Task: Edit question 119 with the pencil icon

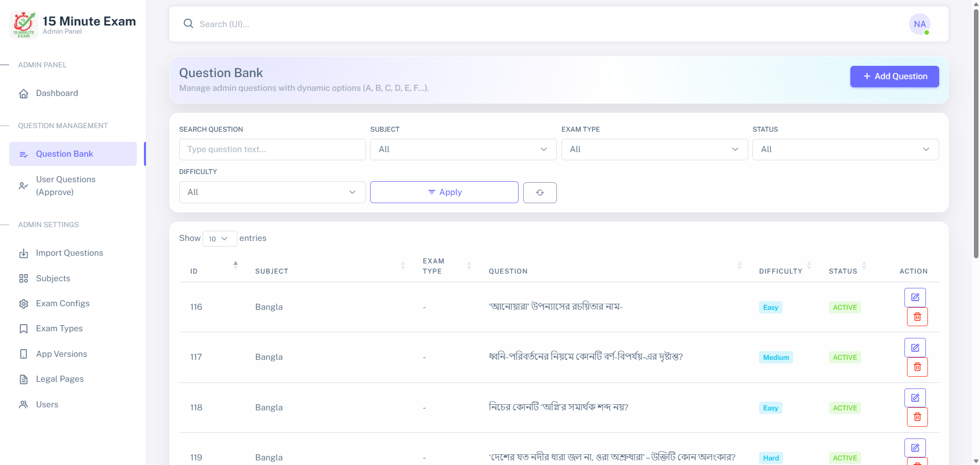Action: [915, 448]
